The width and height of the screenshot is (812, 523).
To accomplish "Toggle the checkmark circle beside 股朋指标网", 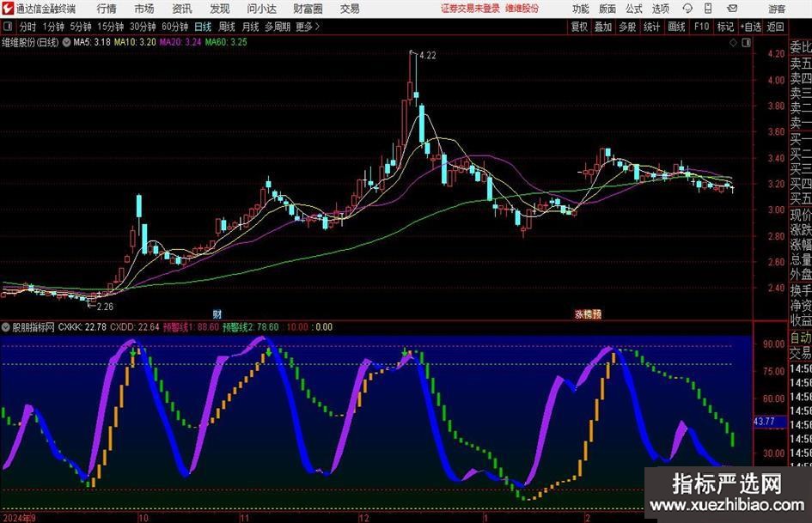I will point(6,327).
